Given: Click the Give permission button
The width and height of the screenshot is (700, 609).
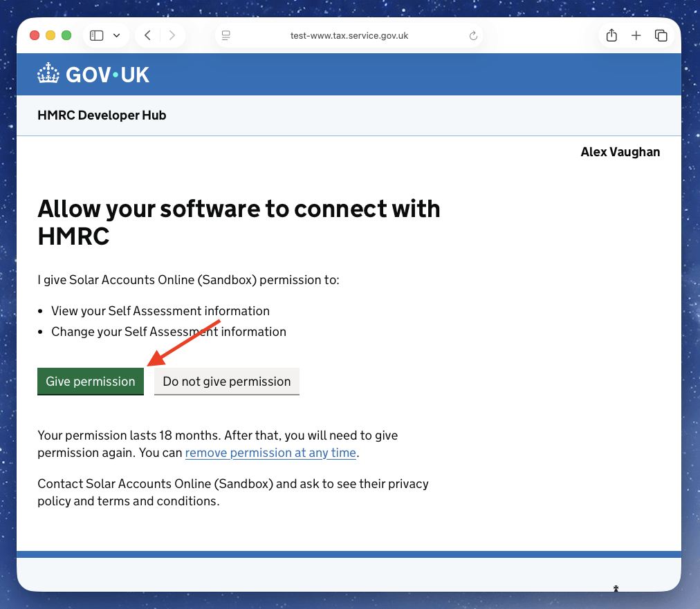Looking at the screenshot, I should point(91,382).
